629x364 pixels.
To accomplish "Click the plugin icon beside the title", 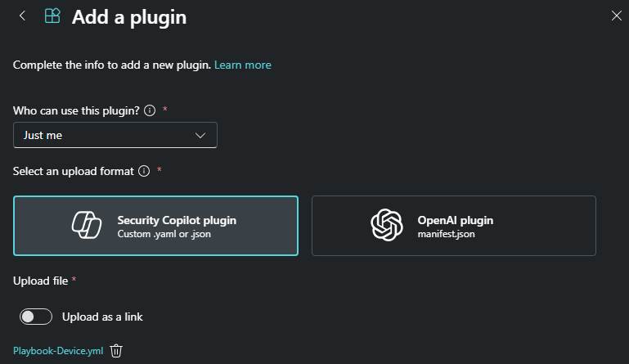I will pos(52,16).
